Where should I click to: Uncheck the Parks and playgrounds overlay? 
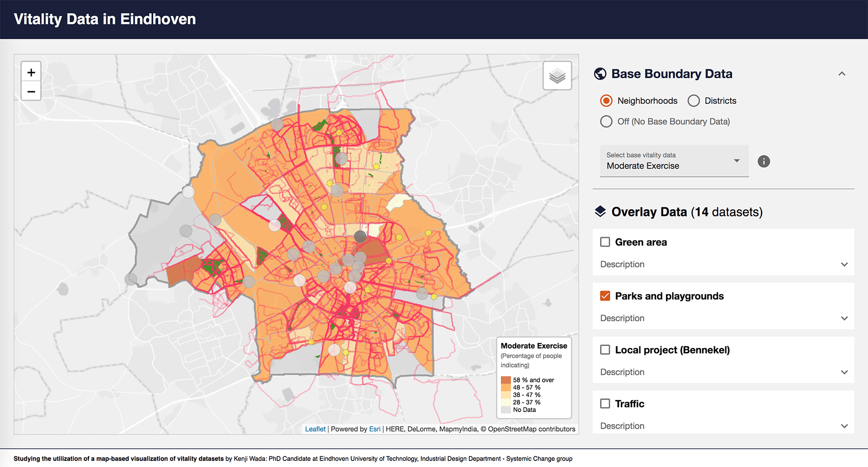pyautogui.click(x=605, y=296)
